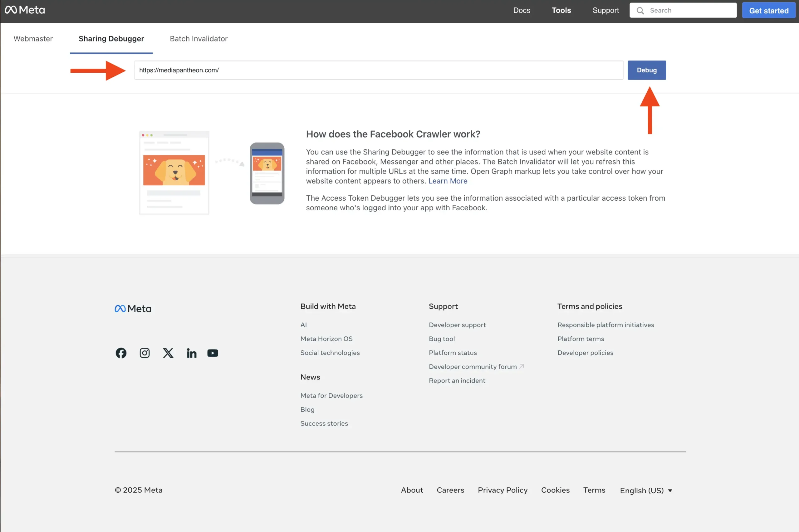Open the Tools menu
This screenshot has width=799, height=532.
(561, 10)
